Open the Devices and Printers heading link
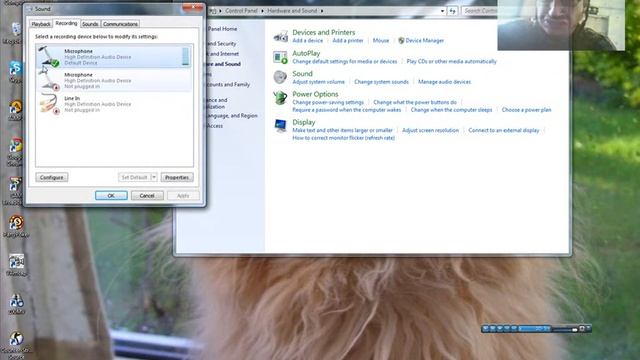The height and width of the screenshot is (360, 640). click(x=324, y=32)
